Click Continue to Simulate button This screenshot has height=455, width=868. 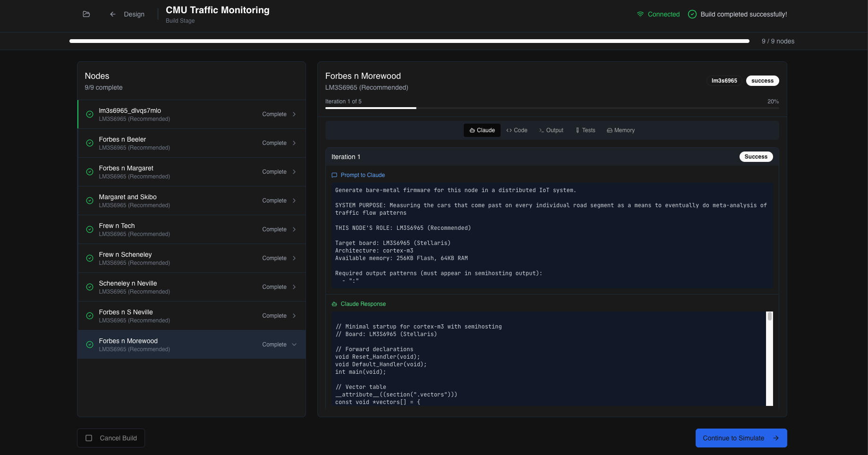click(x=741, y=438)
